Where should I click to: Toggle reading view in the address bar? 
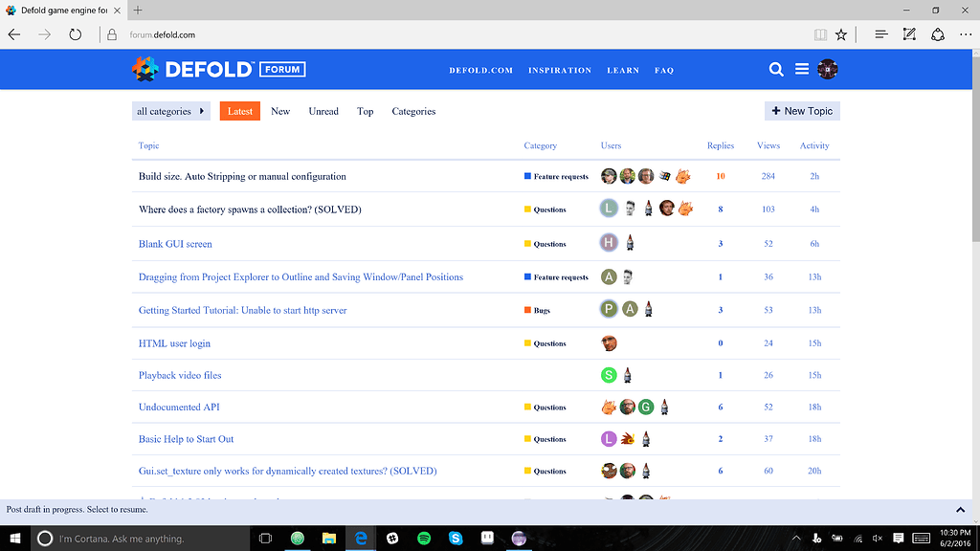(x=820, y=34)
